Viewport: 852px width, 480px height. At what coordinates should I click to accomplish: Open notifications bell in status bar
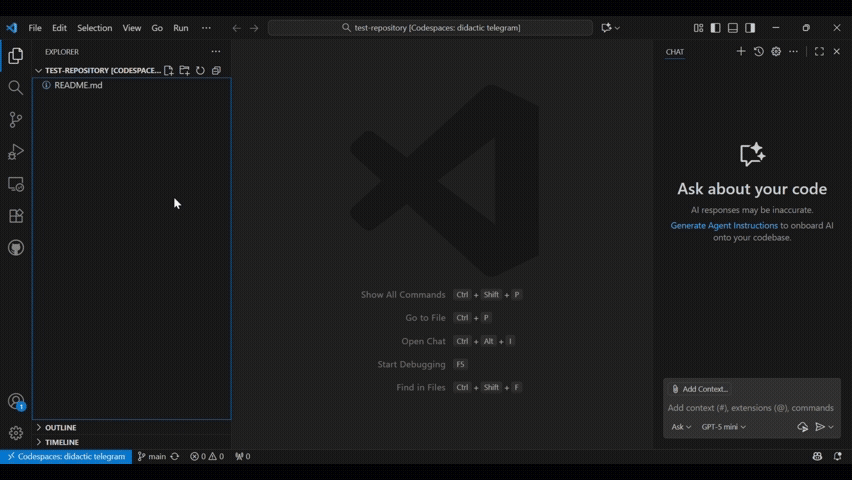[x=837, y=456]
